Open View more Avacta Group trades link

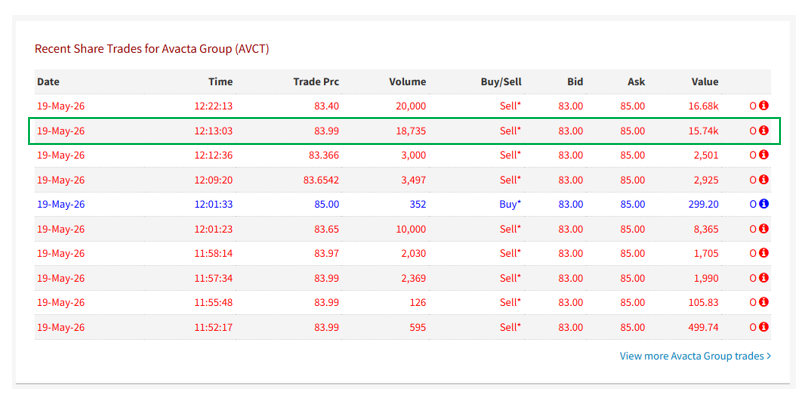tap(695, 356)
